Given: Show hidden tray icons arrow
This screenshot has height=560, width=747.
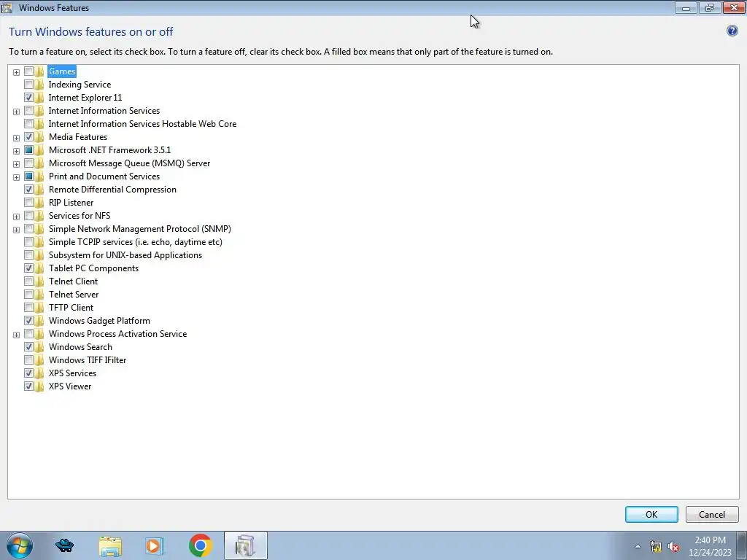Looking at the screenshot, I should [x=638, y=546].
